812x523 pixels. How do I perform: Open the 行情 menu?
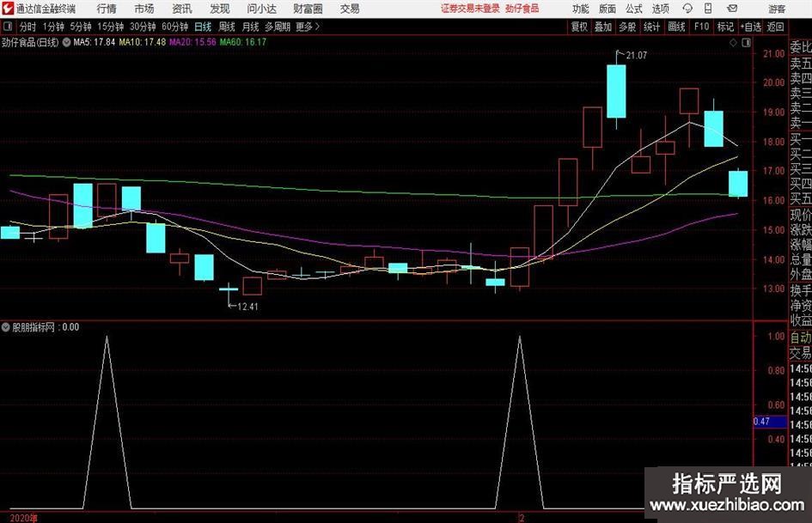click(x=107, y=9)
